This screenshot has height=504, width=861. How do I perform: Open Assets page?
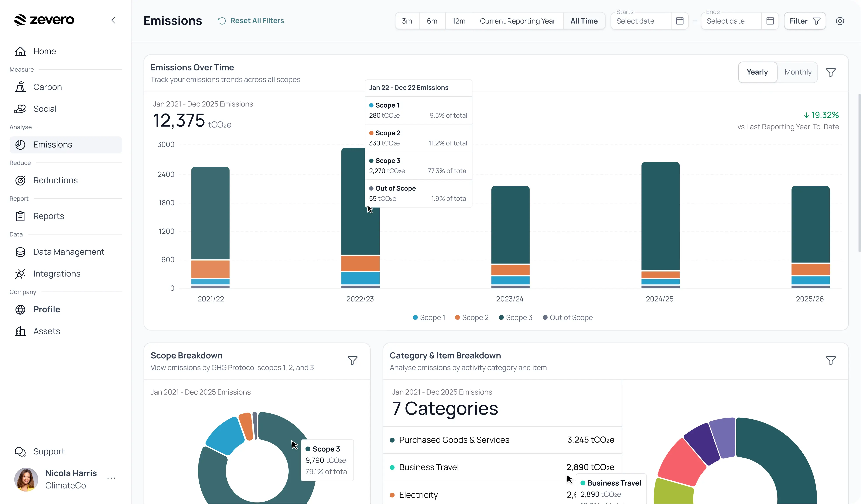tap(66, 331)
